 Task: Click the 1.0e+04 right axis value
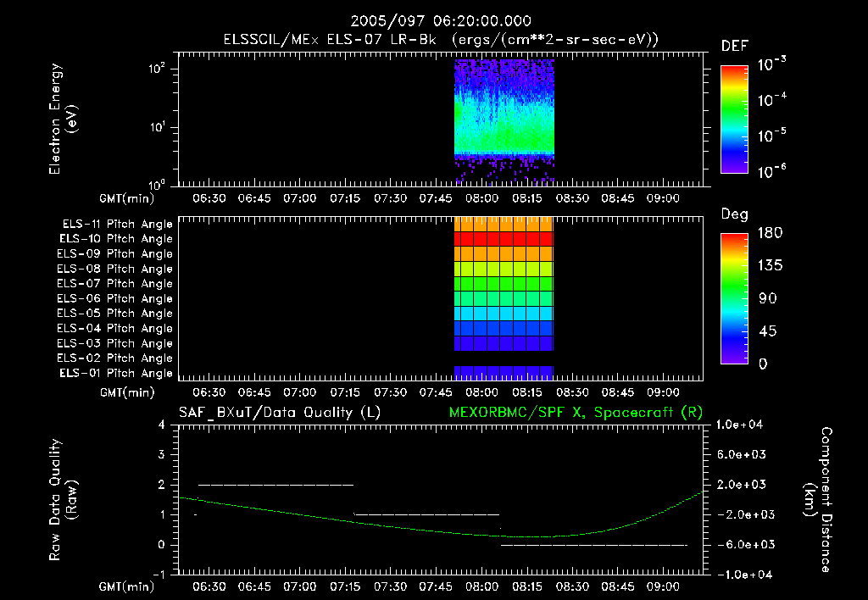coord(739,425)
